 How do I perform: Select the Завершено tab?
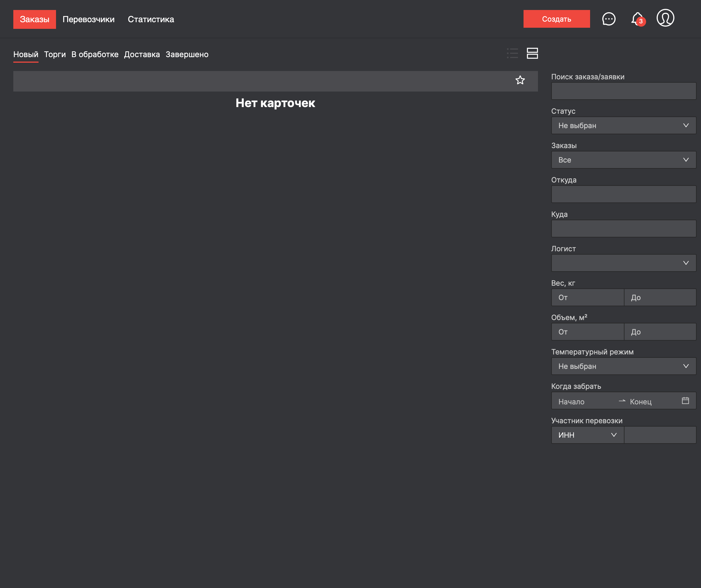187,54
